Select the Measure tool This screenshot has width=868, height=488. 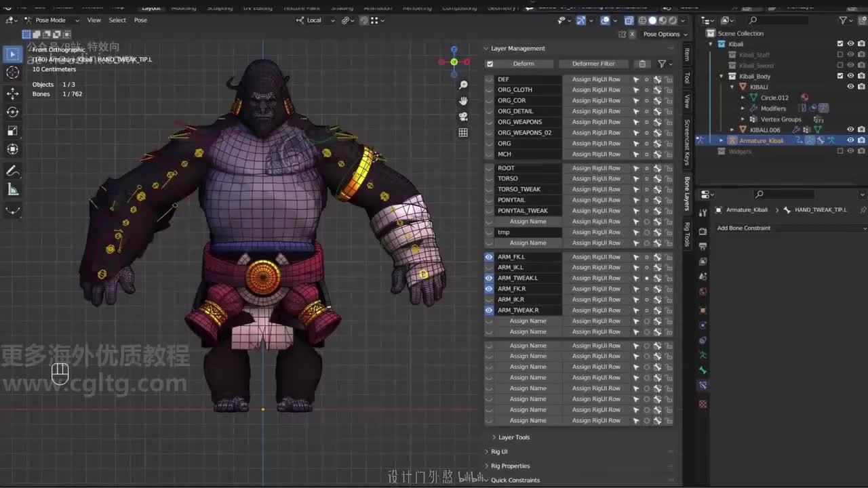point(13,190)
